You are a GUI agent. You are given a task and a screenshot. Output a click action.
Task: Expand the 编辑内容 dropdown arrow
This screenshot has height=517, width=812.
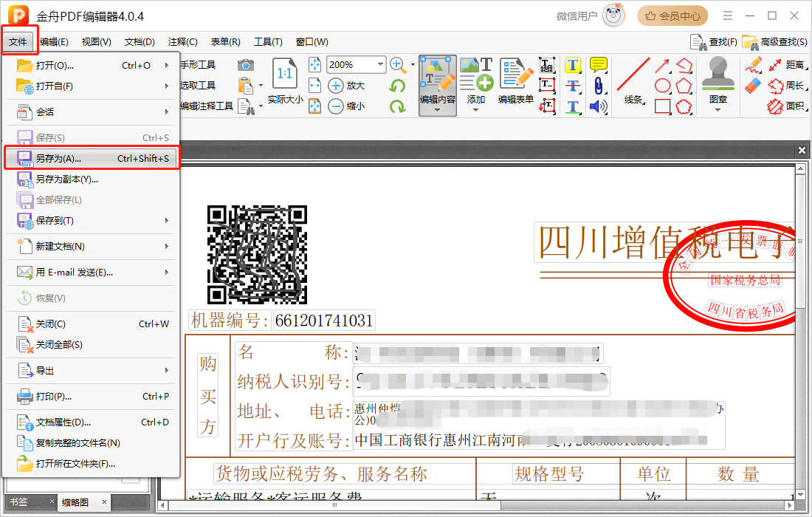[438, 110]
